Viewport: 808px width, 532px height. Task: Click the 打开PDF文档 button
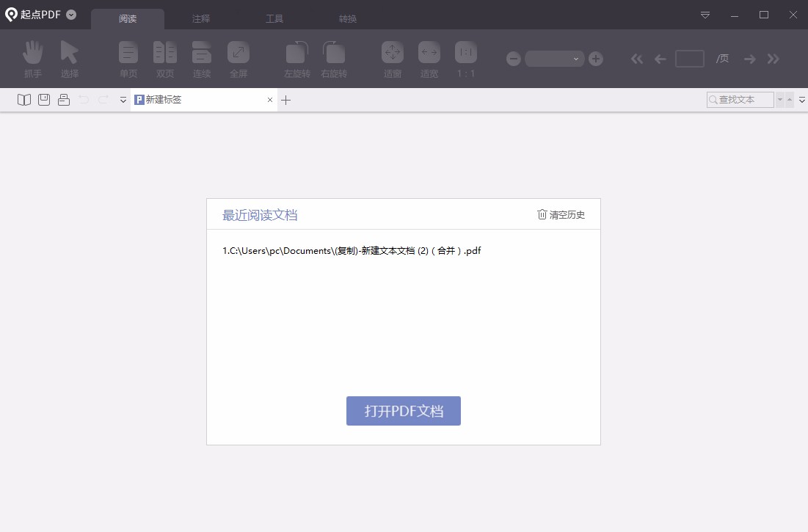[404, 411]
